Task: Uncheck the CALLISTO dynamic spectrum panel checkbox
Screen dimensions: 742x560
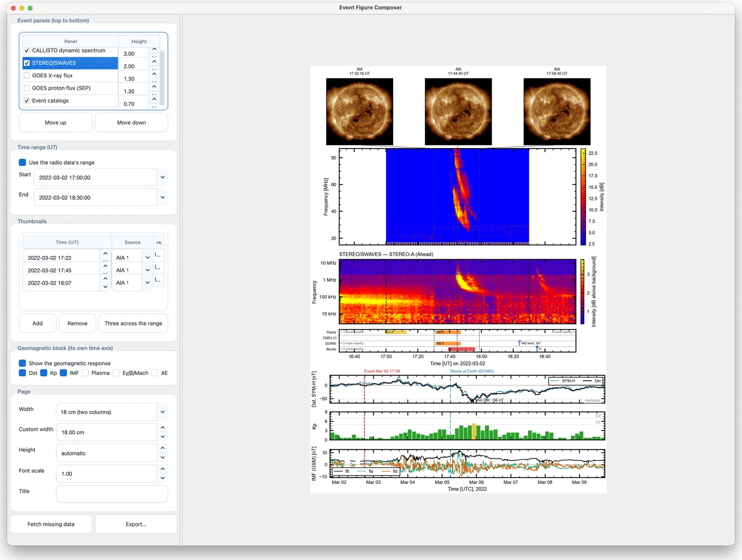Action: click(x=27, y=51)
